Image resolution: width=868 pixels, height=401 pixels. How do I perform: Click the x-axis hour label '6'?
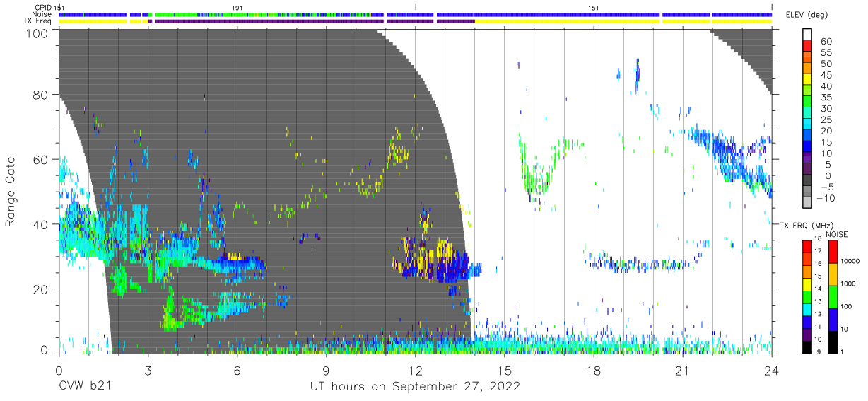[237, 370]
